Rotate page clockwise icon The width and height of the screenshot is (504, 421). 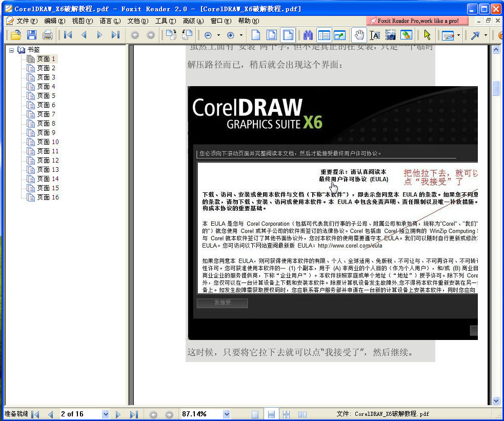click(171, 35)
